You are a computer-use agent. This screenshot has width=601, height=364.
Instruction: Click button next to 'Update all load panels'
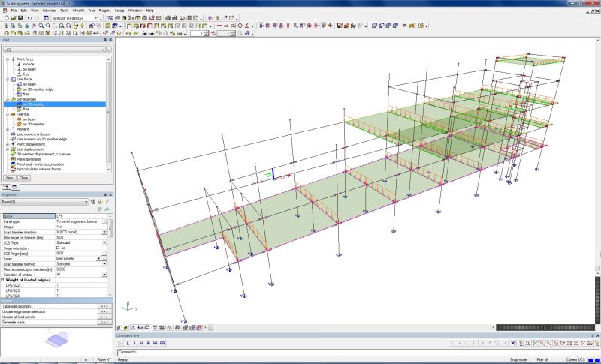[104, 317]
